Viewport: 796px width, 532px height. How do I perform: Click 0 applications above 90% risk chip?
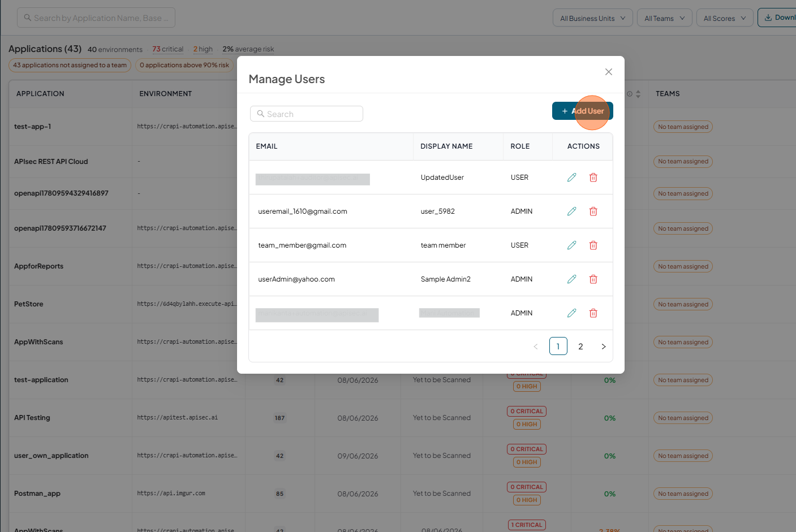(x=184, y=65)
